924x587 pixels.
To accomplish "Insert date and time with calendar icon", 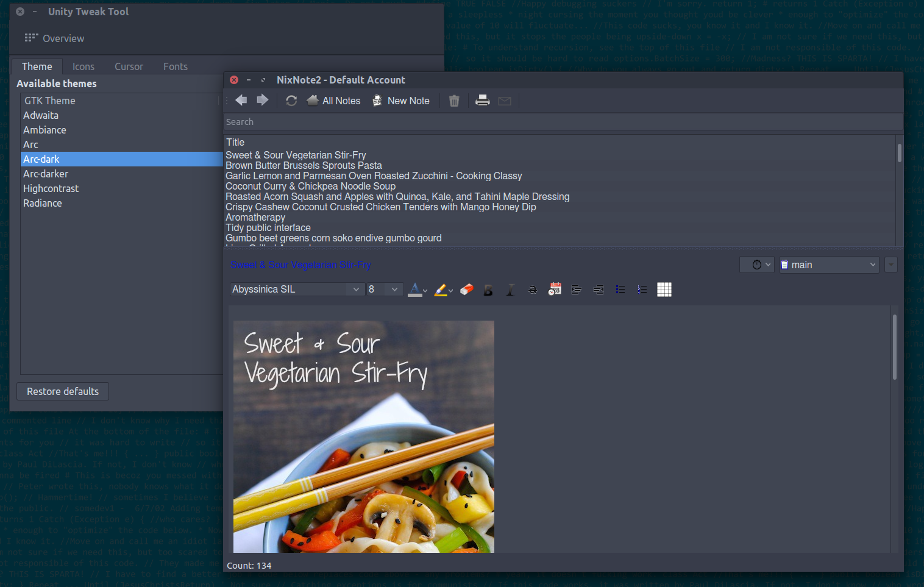I will [x=555, y=290].
